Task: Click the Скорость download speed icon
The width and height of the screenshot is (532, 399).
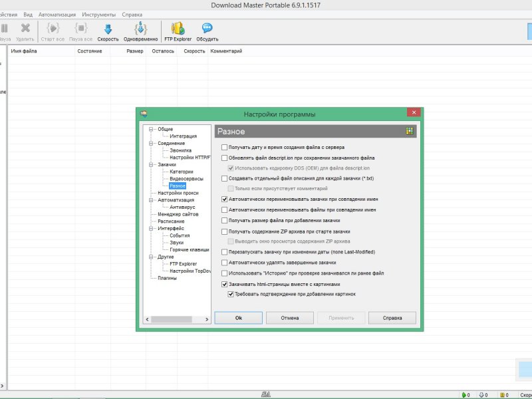Action: [x=108, y=29]
